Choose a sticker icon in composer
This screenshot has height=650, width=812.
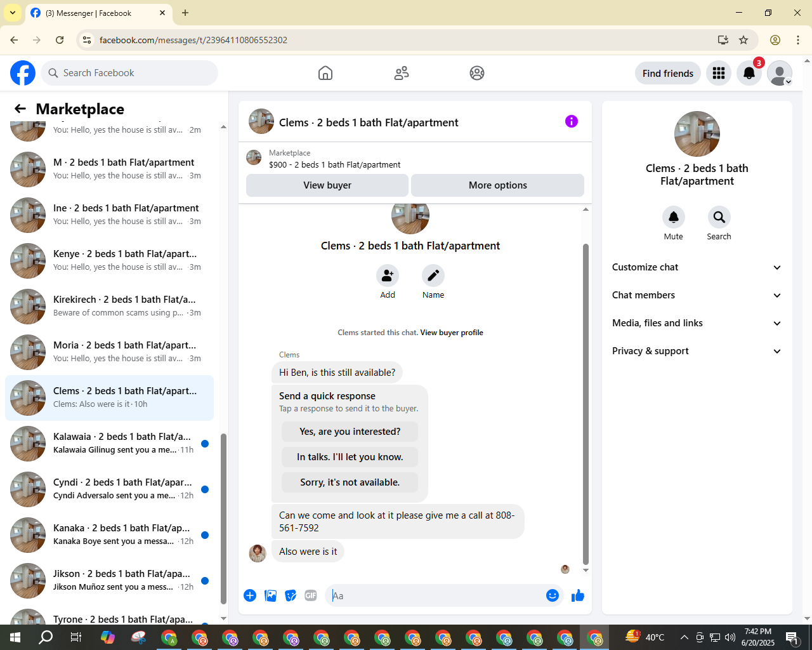pyautogui.click(x=291, y=595)
